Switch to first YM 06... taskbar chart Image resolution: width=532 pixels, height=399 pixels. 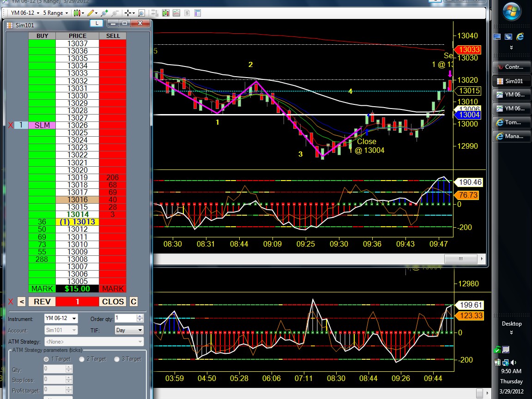pos(511,95)
